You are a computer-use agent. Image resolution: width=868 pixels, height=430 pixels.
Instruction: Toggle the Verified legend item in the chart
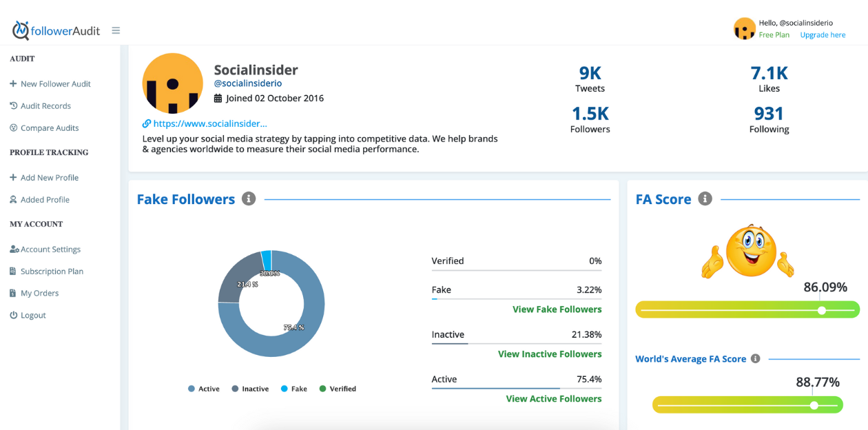(338, 389)
